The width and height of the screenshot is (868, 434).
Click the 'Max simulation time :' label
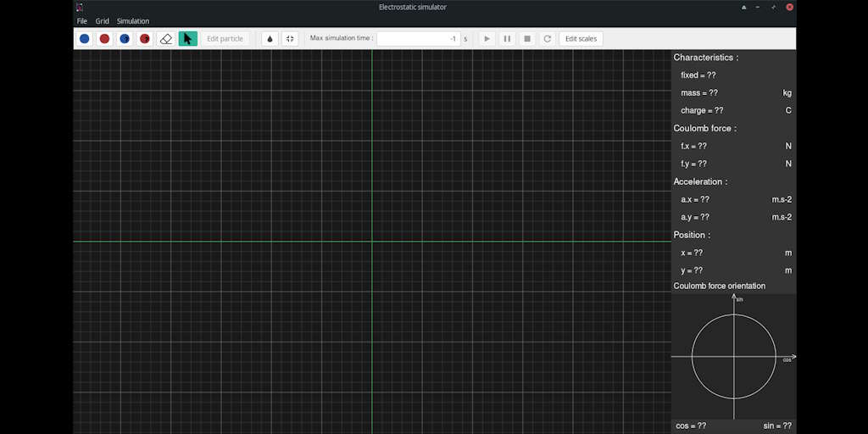tap(342, 38)
